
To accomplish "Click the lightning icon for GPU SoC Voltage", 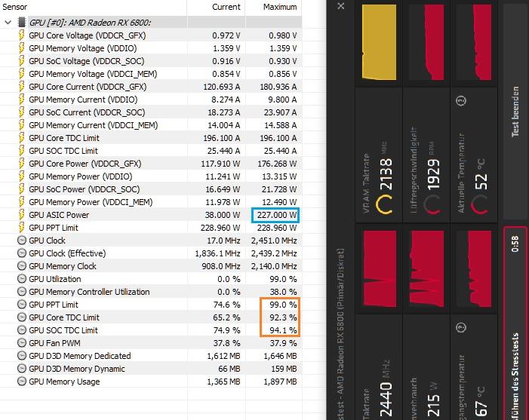I will click(22, 61).
